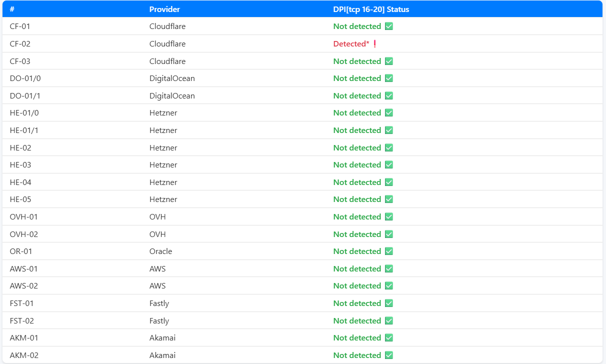The width and height of the screenshot is (606, 364).
Task: Click the # column header
Action: coord(12,9)
